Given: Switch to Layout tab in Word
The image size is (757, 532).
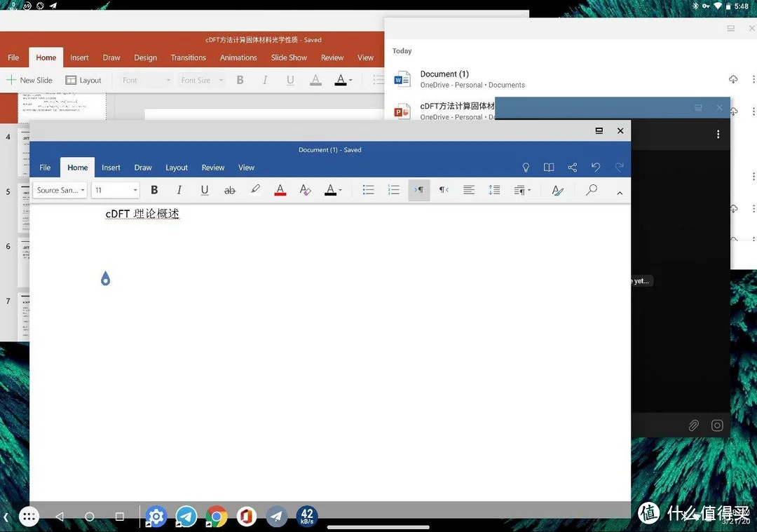Looking at the screenshot, I should pos(177,168).
